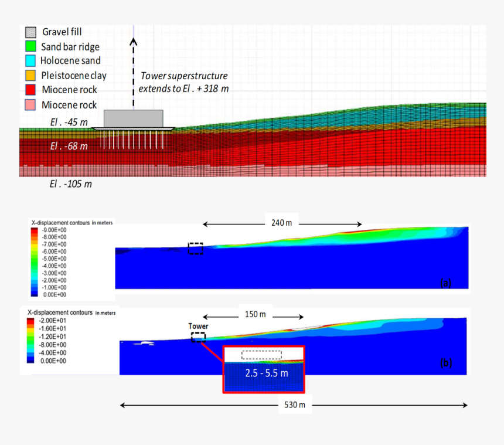Click the 530 m width label
504x445 pixels.
(x=293, y=405)
